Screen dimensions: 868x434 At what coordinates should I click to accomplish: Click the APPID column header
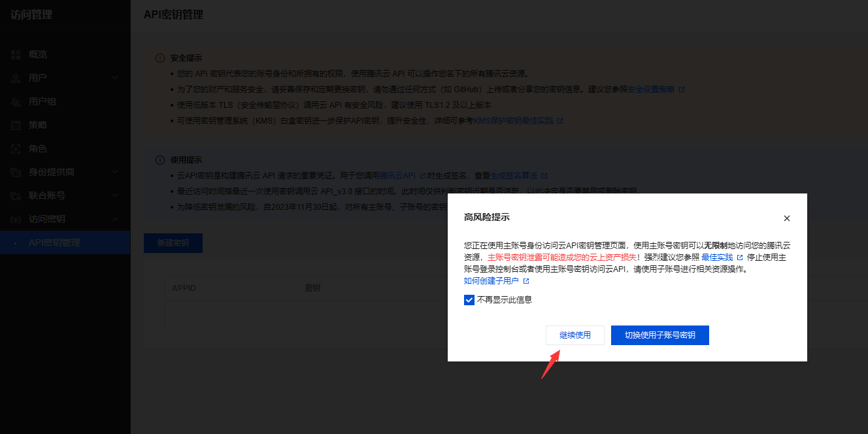(184, 288)
